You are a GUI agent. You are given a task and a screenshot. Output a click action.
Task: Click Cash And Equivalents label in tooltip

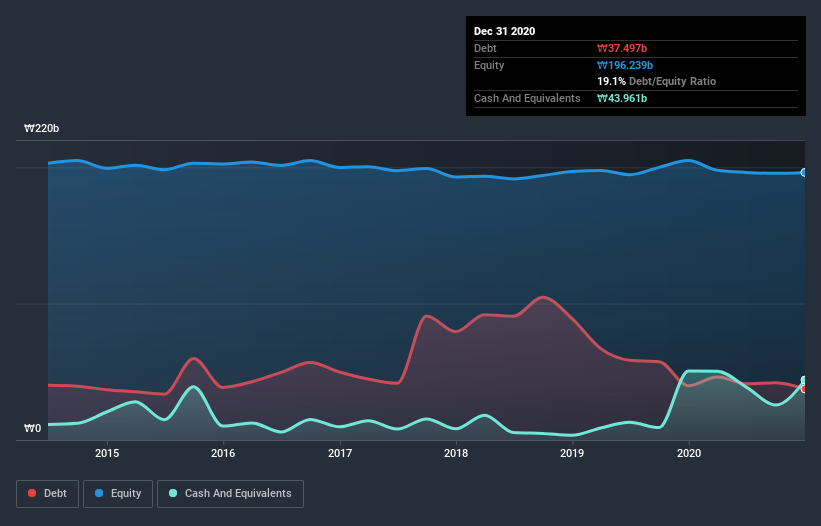527,98
